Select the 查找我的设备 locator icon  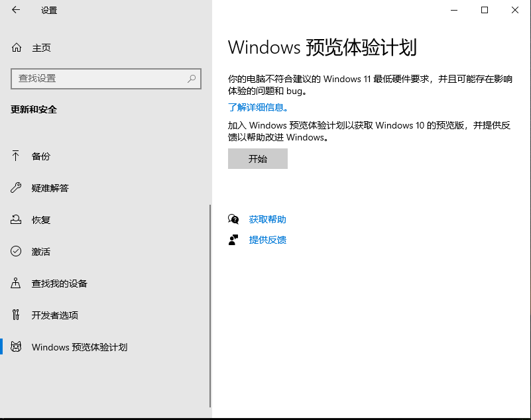click(15, 284)
